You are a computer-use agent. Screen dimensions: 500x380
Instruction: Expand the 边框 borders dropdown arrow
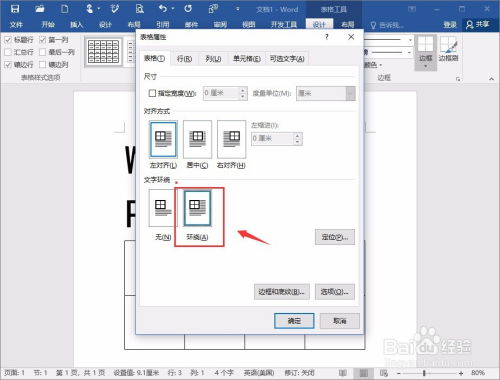425,66
